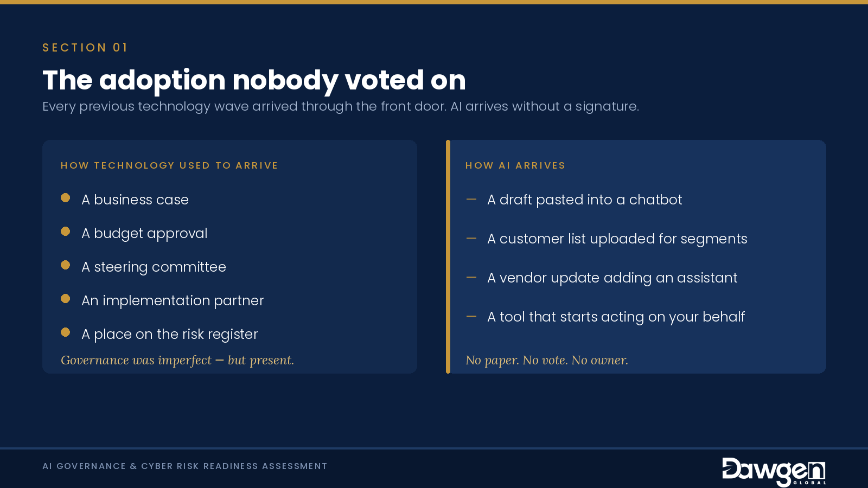Select the subtitle about the front door
Image resolution: width=868 pixels, height=488 pixels.
click(x=341, y=106)
